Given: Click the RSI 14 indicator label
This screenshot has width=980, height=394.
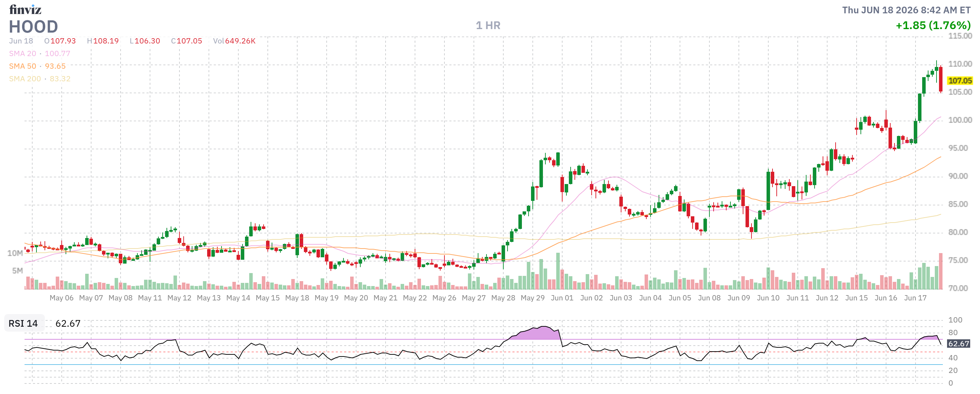Looking at the screenshot, I should coord(23,324).
